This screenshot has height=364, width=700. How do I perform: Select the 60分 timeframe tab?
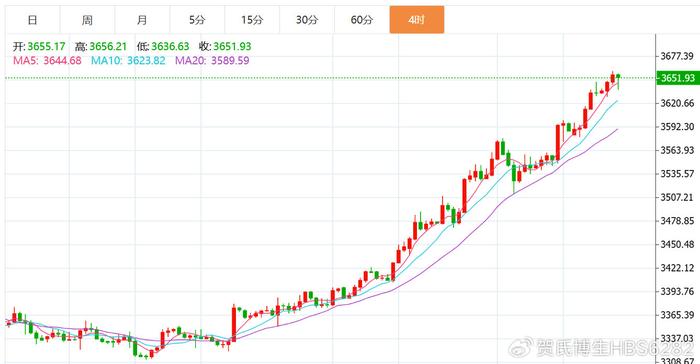[x=362, y=20]
